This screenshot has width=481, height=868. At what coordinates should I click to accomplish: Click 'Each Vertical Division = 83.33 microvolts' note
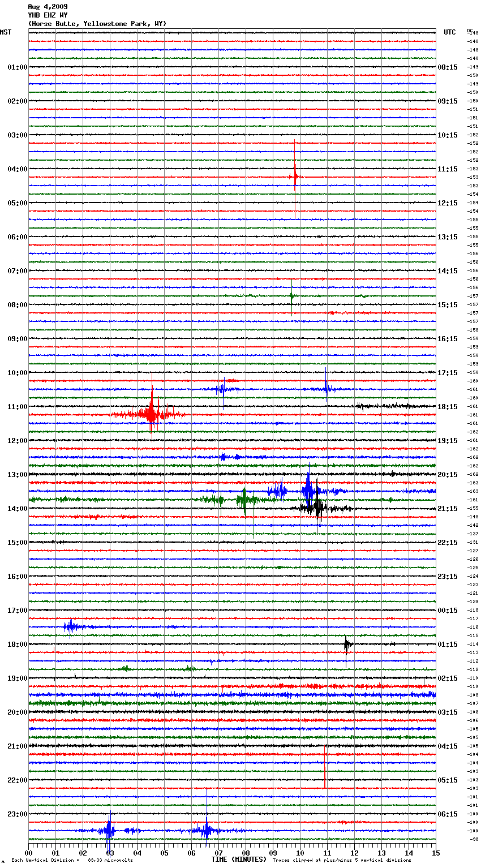click(x=72, y=860)
